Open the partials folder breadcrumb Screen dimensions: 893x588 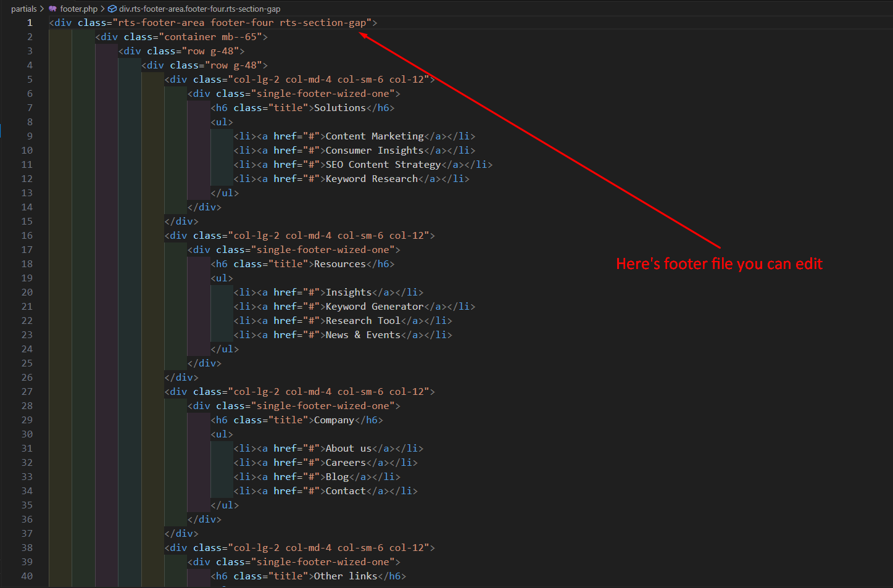coord(23,9)
